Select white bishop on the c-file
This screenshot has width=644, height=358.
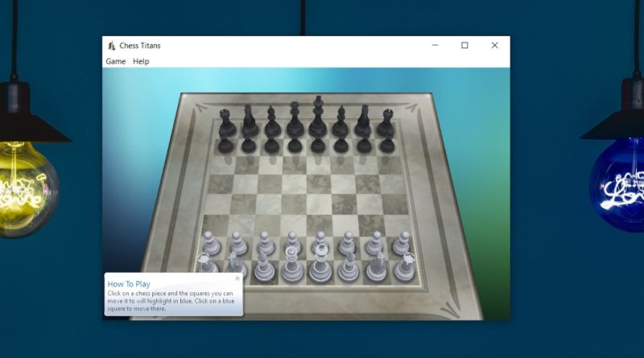(264, 267)
